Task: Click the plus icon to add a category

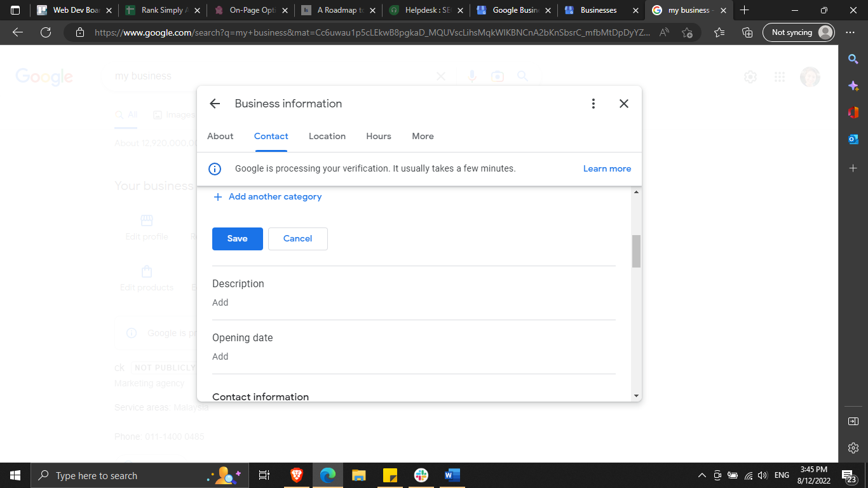Action: click(217, 197)
